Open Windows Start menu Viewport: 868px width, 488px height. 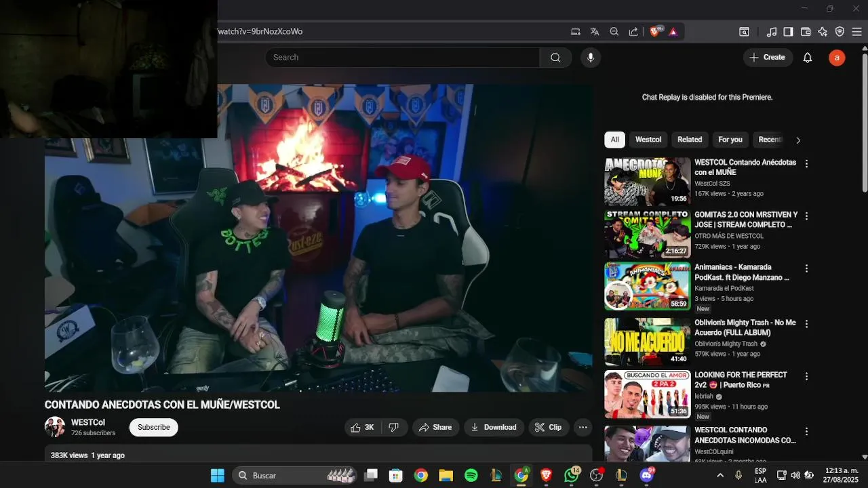tap(217, 475)
